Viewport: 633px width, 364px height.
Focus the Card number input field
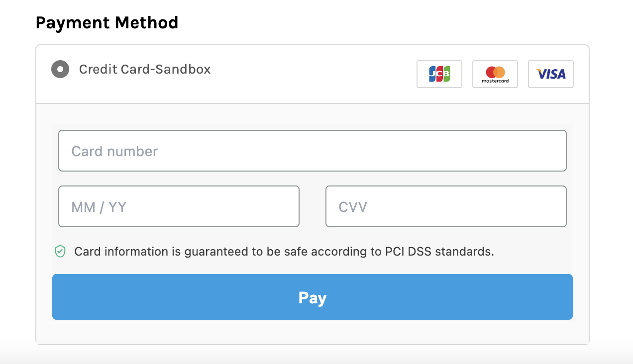pos(313,151)
